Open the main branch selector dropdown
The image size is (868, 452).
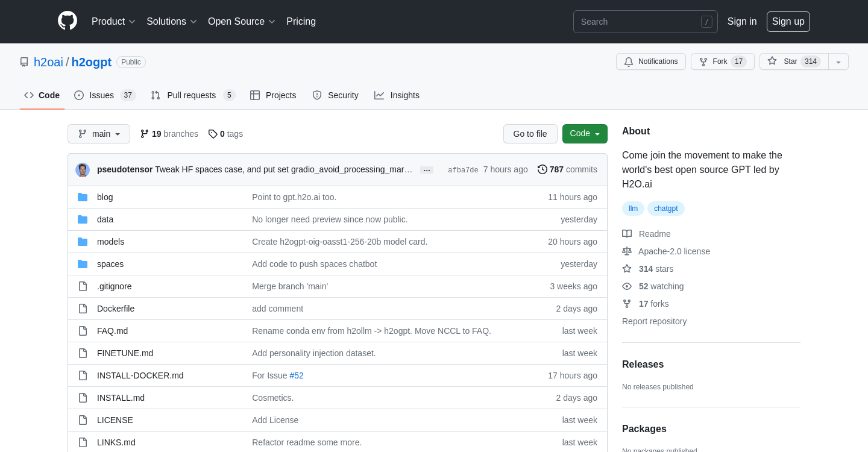99,134
